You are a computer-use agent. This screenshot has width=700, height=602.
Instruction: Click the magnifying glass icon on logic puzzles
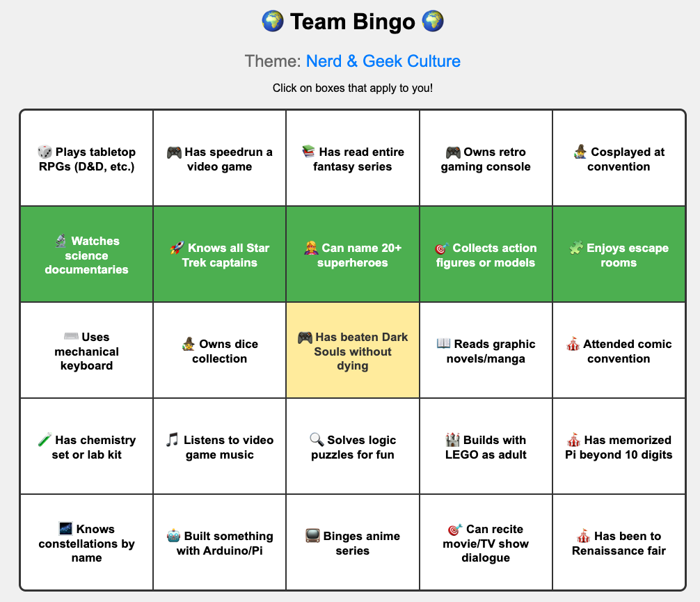(x=317, y=440)
